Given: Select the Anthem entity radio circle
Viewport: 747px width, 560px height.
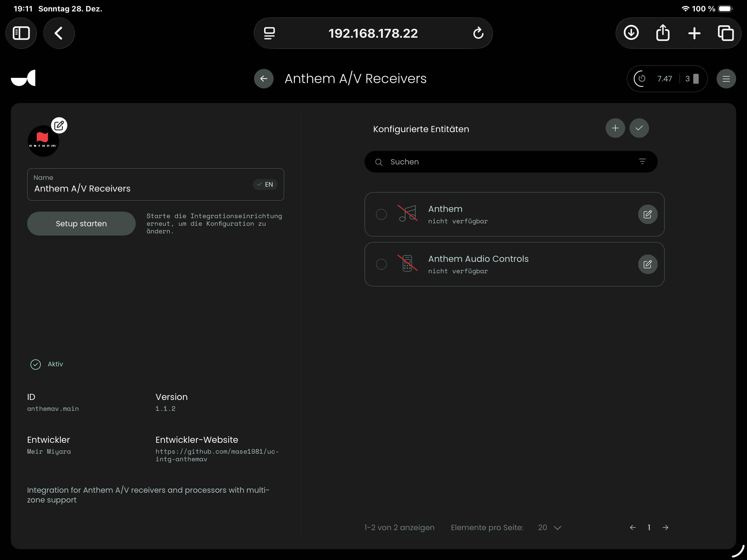Looking at the screenshot, I should [381, 214].
